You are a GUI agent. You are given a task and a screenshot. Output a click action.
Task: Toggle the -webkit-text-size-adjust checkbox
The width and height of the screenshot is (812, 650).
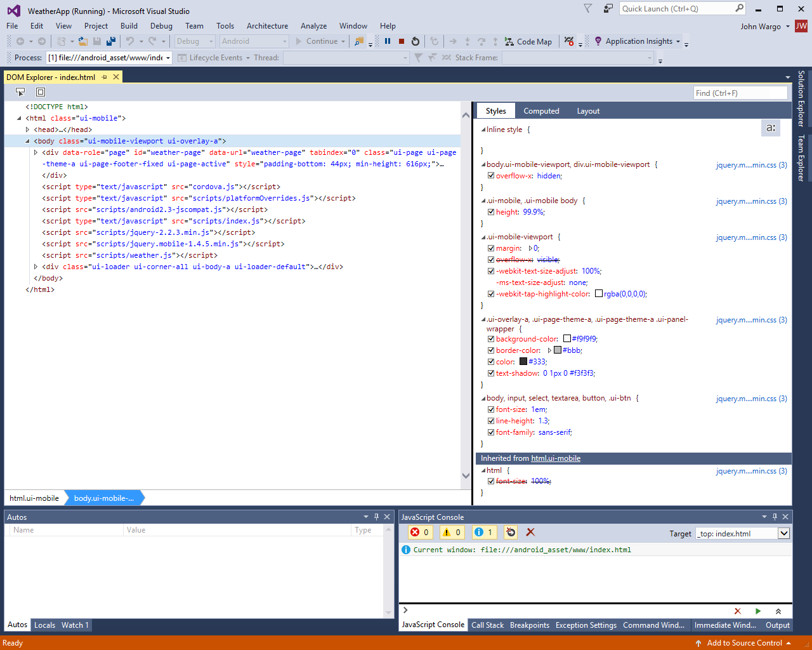491,271
